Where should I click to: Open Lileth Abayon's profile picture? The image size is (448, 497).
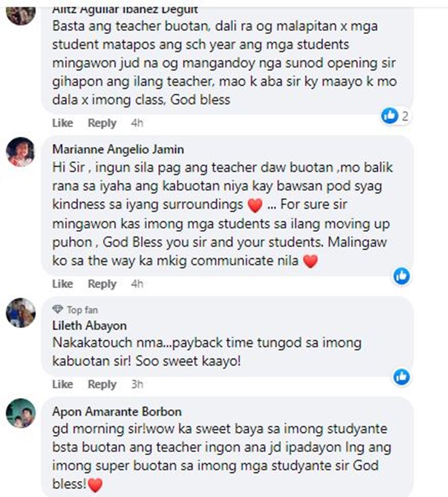[21, 312]
